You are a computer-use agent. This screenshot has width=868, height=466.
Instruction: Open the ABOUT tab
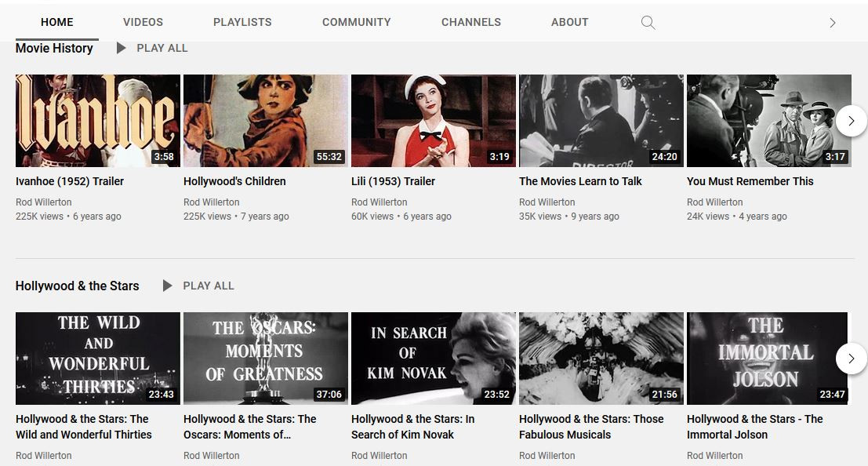pyautogui.click(x=569, y=22)
